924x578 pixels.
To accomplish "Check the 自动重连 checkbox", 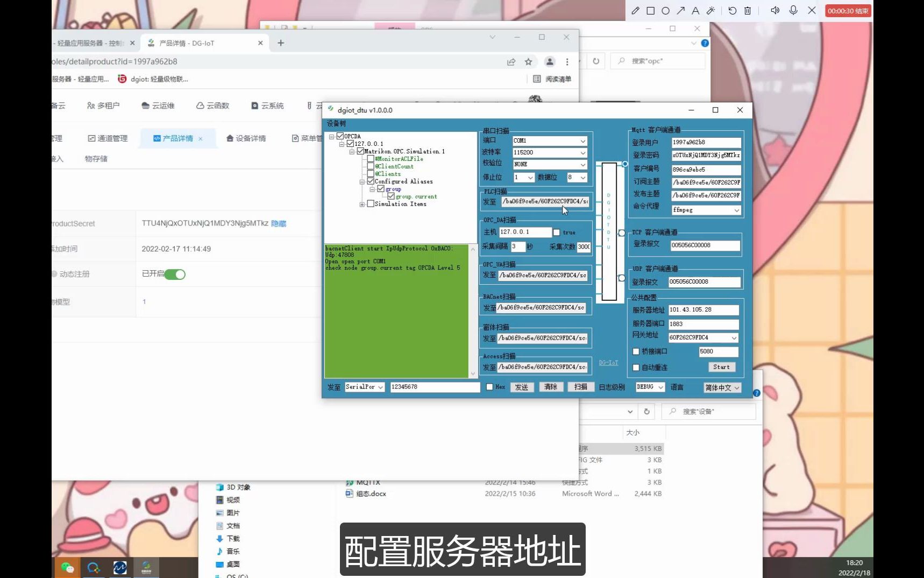I will pyautogui.click(x=636, y=368).
